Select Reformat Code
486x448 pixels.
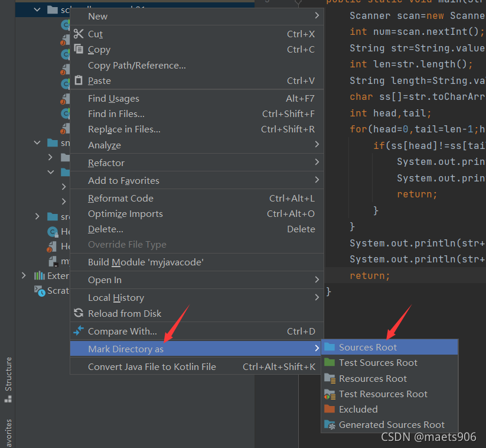(197, 198)
